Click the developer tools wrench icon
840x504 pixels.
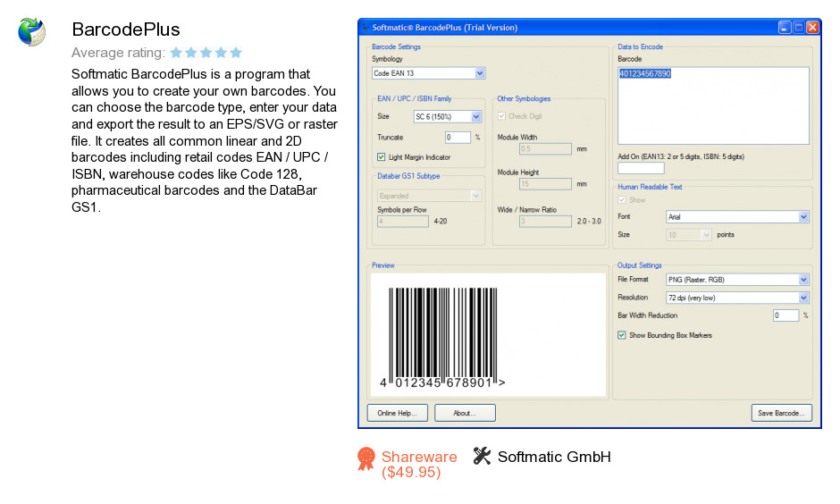[482, 456]
